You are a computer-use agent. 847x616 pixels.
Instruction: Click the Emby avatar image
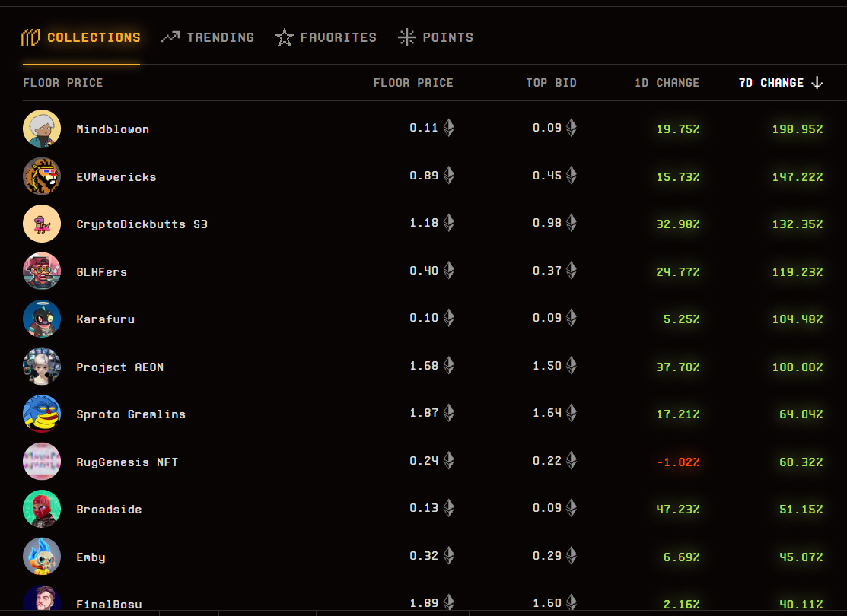42,556
